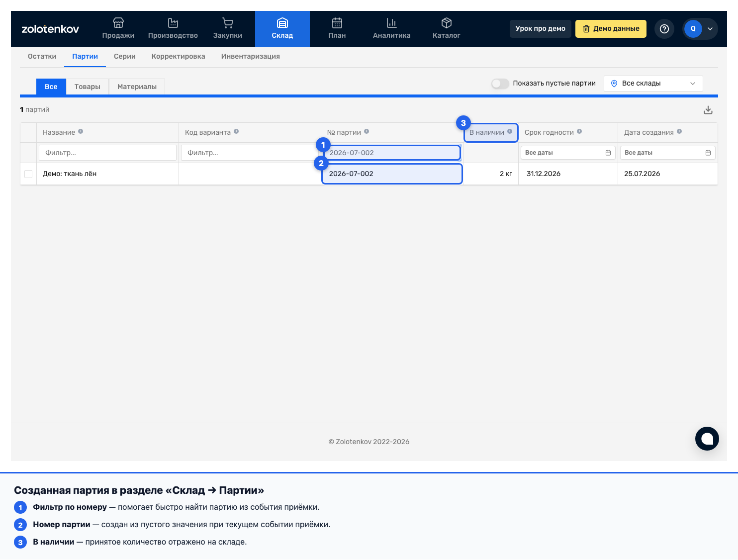Open the Каталог box section

[x=447, y=29]
